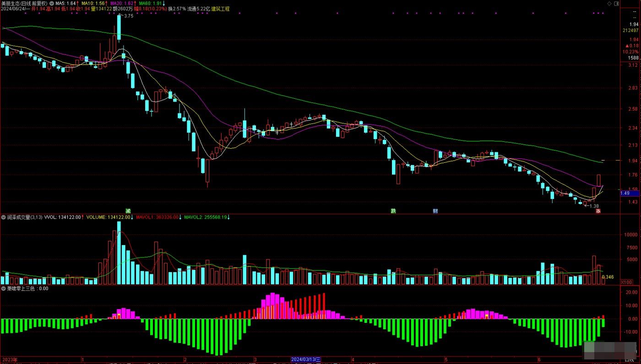Select the MAVOL2: 255568.19 label

click(x=206, y=217)
